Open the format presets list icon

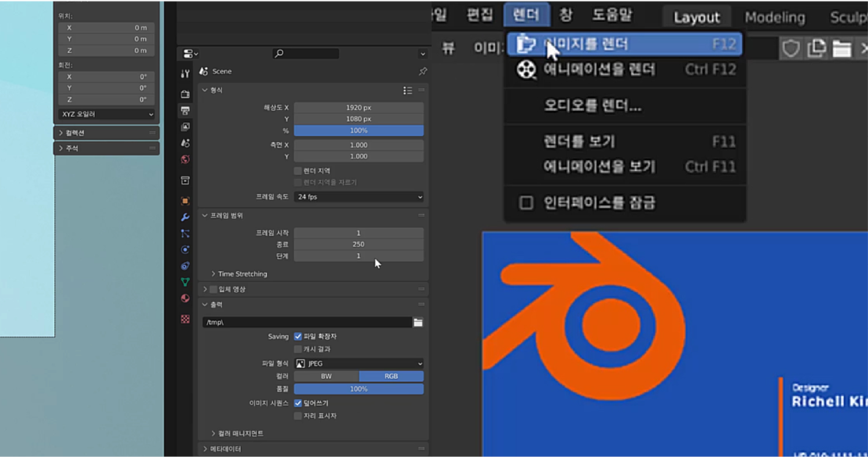click(x=407, y=90)
